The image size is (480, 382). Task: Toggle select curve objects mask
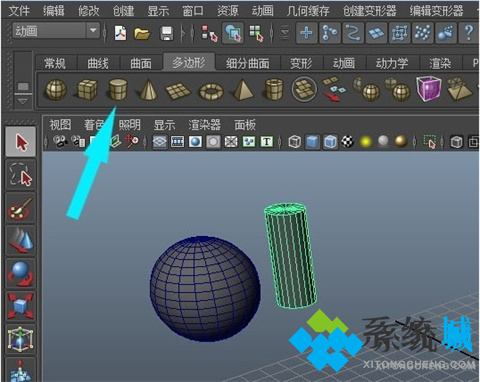pos(353,33)
